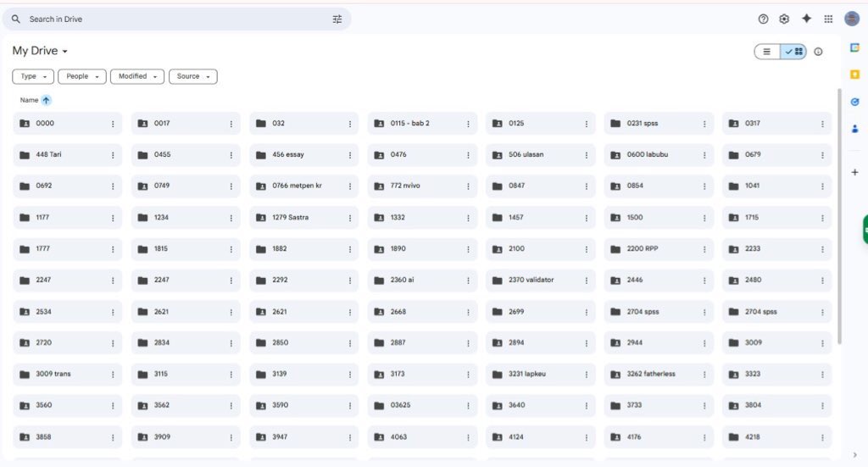Select the 2534 folder

coord(68,312)
